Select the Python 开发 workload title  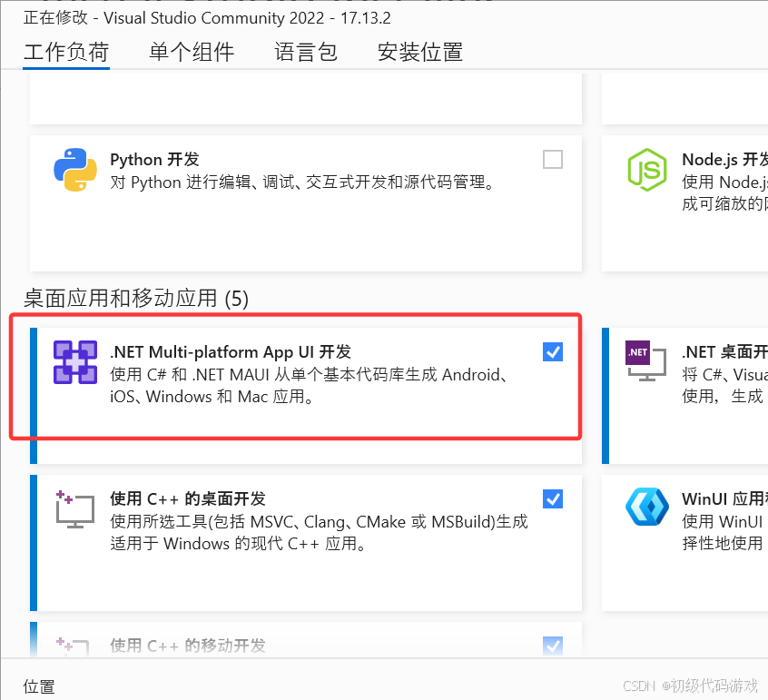point(154,160)
